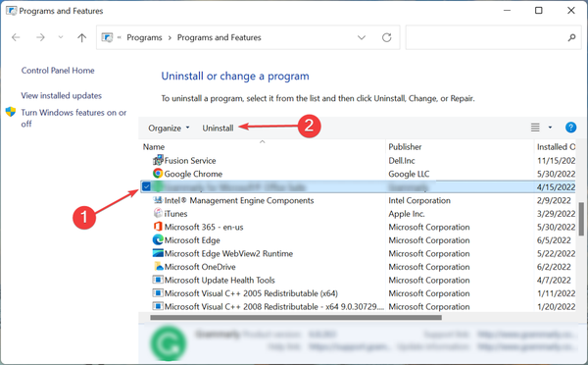Expand the address bar history chevron
The image size is (588, 365).
(362, 37)
